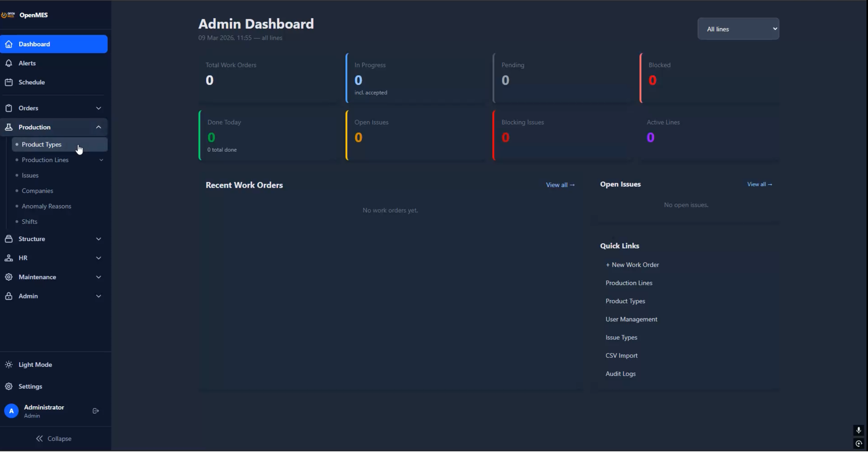868x452 pixels.
Task: Collapse the sidebar with Collapse button
Action: tap(54, 438)
